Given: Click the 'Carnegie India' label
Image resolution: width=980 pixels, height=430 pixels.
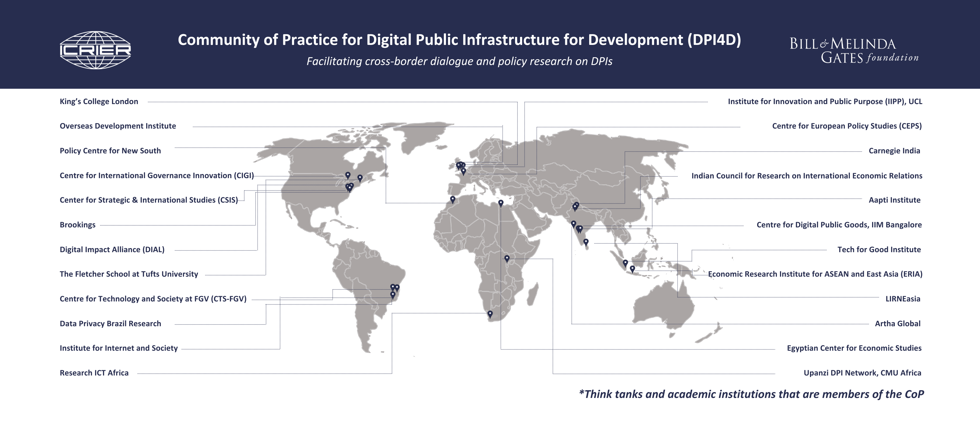Looking at the screenshot, I should tap(895, 150).
